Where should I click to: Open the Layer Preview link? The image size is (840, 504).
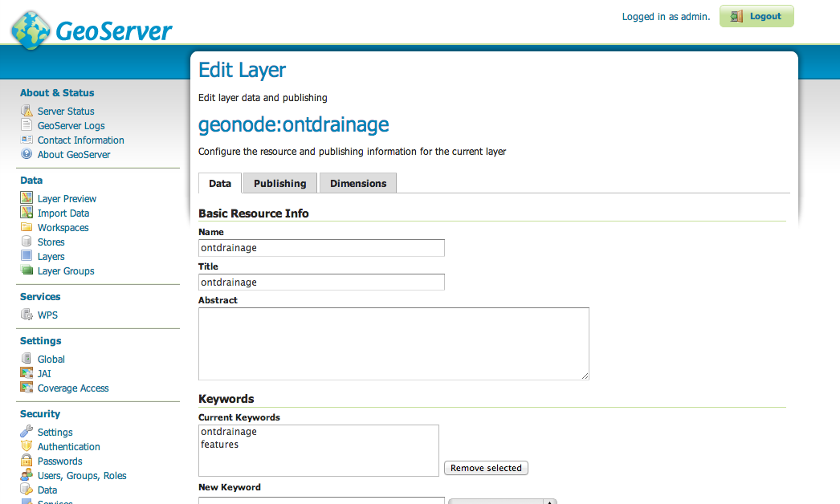[x=67, y=199]
